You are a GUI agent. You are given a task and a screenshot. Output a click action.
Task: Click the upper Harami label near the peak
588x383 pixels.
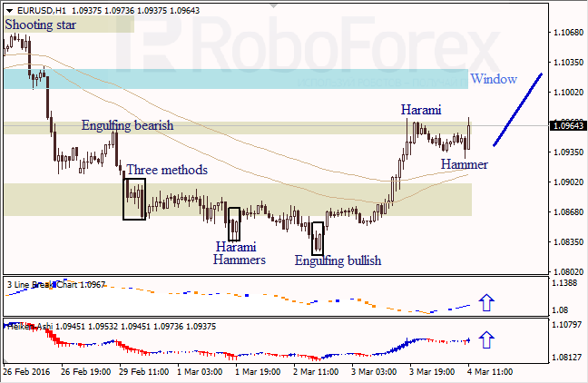click(421, 110)
